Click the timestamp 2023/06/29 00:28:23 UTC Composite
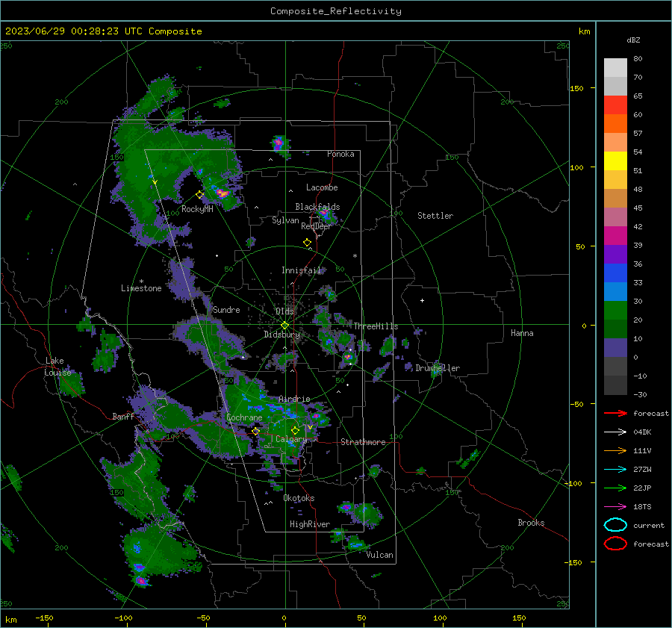Viewport: 672px width, 628px height. click(x=103, y=31)
